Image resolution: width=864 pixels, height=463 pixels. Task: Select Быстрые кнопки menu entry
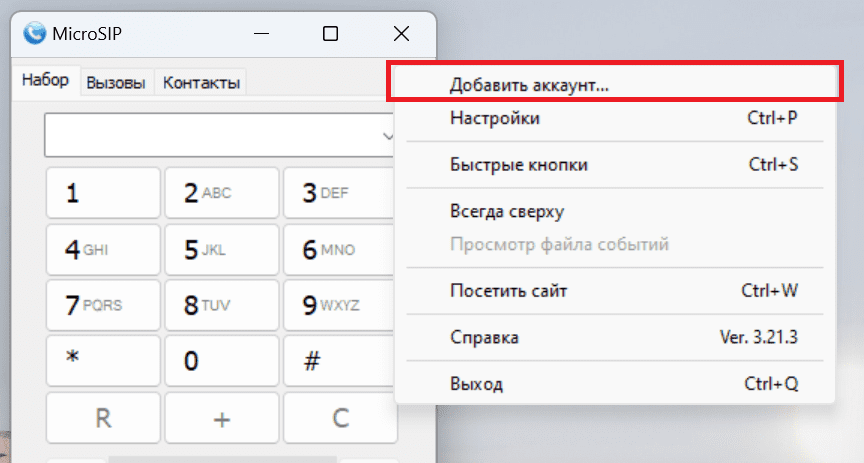click(614, 165)
